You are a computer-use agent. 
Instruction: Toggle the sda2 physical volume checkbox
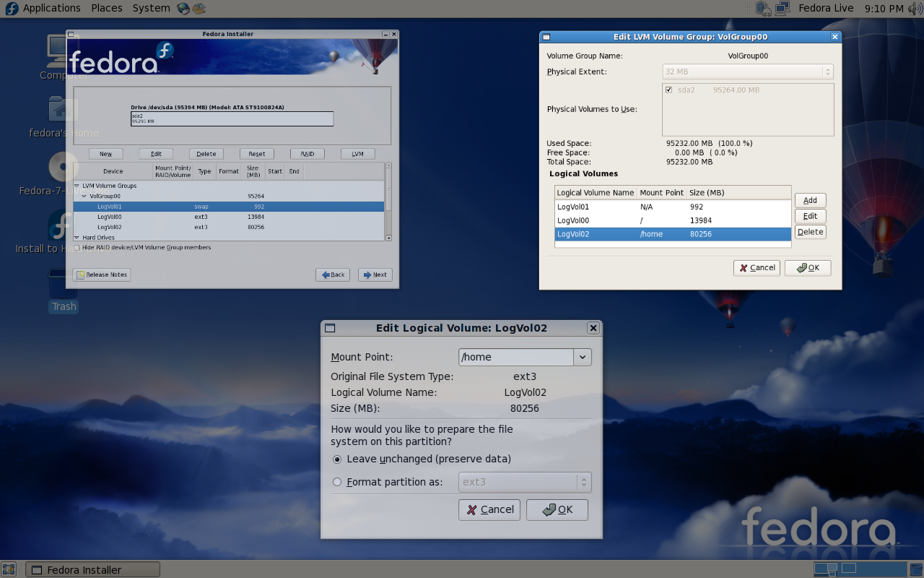pos(669,90)
